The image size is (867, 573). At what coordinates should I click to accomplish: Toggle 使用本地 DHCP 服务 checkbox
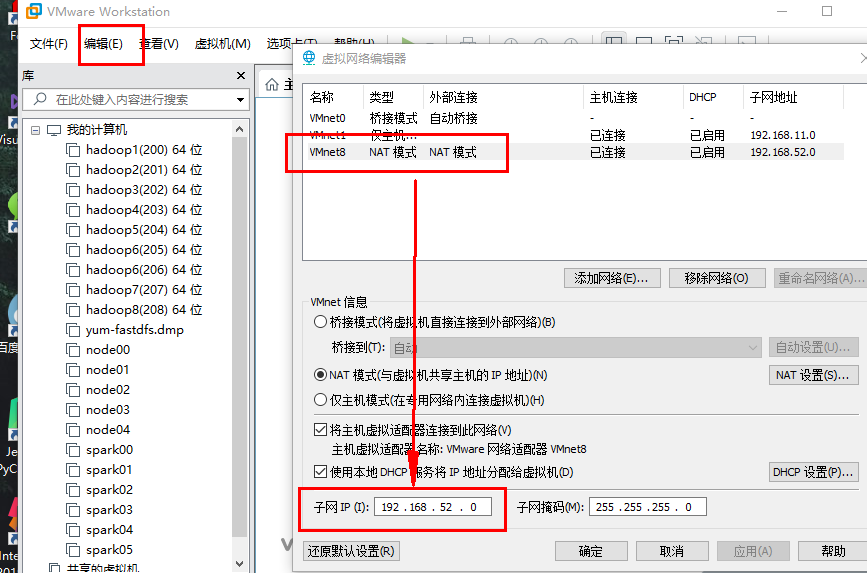tap(320, 472)
